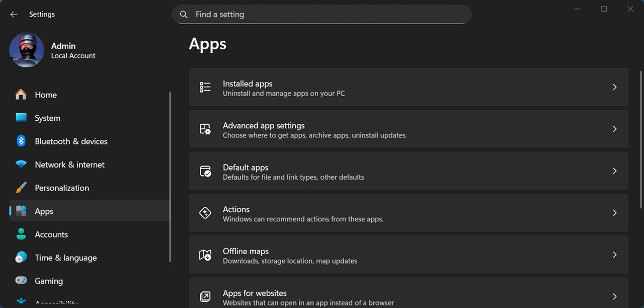This screenshot has height=308, width=644.
Task: Click the Apps for websites icon
Action: click(205, 296)
